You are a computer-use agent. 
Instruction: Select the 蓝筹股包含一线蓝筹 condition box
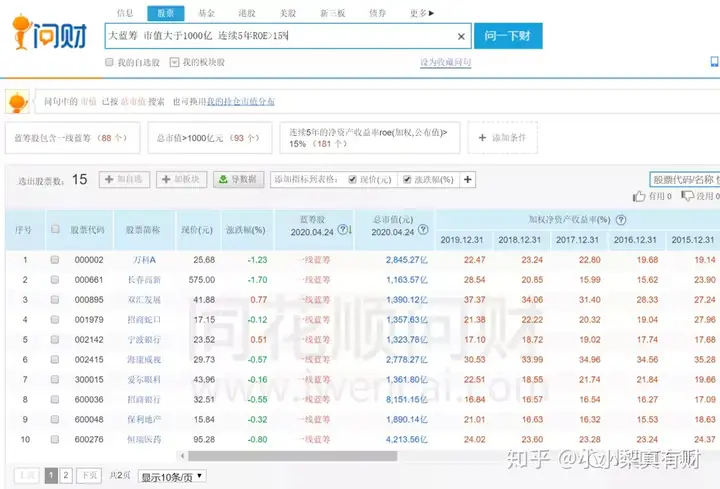point(72,138)
